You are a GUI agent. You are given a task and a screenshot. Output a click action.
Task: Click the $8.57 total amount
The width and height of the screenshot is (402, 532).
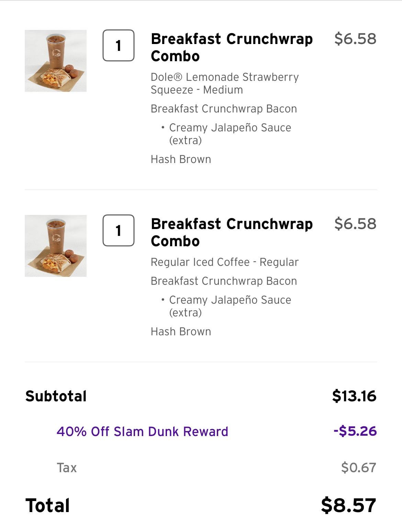(x=348, y=505)
